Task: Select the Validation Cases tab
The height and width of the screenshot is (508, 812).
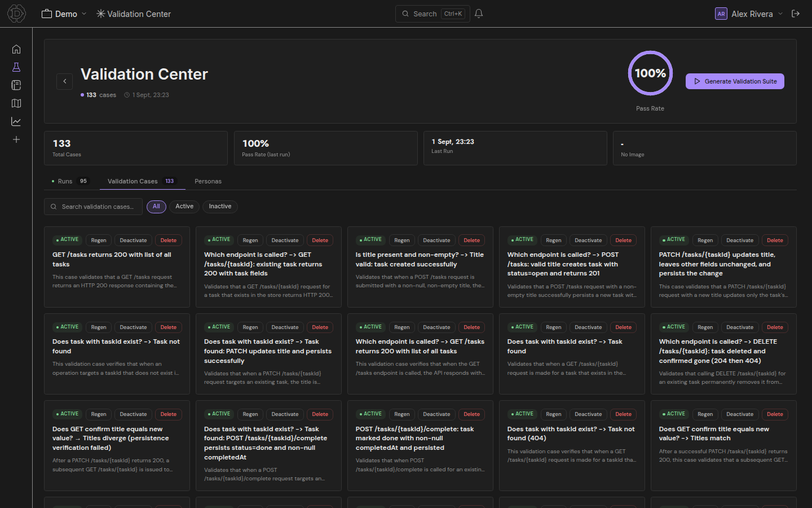Action: pos(142,181)
